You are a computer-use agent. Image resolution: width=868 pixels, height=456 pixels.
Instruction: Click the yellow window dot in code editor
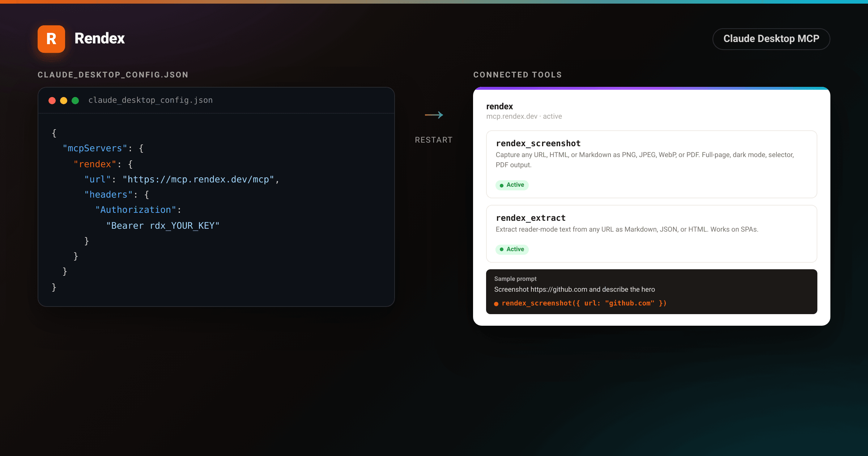(64, 101)
